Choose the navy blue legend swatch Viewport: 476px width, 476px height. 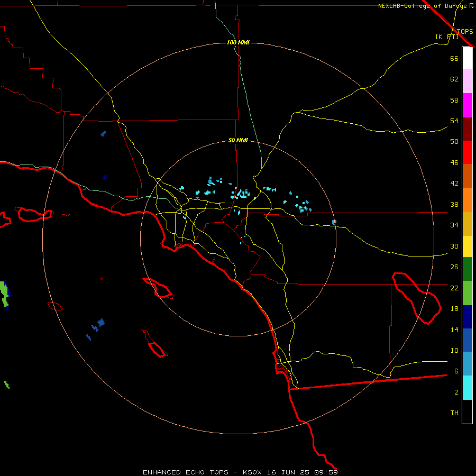(x=467, y=317)
